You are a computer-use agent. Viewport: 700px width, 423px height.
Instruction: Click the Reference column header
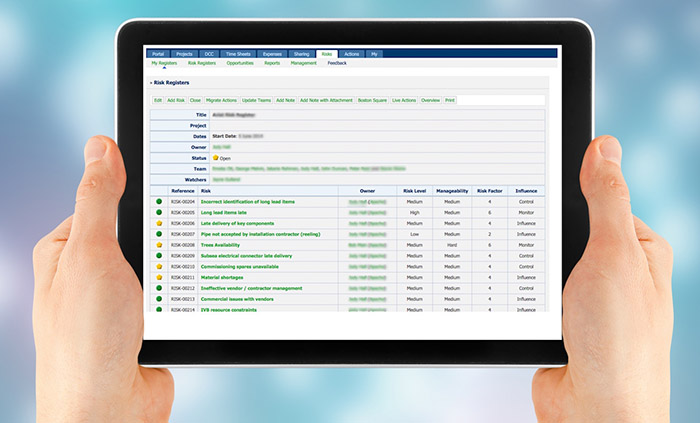coord(183,191)
